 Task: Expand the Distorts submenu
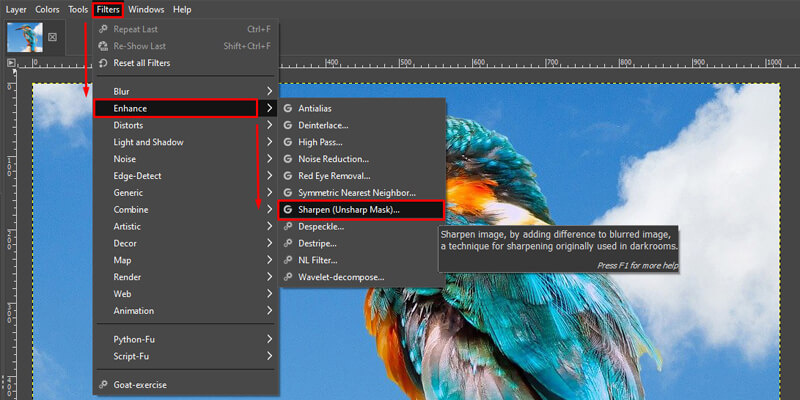point(186,125)
